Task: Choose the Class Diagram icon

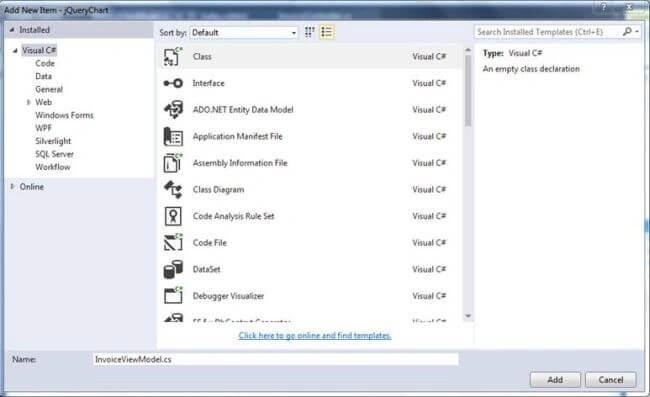Action: pyautogui.click(x=173, y=190)
